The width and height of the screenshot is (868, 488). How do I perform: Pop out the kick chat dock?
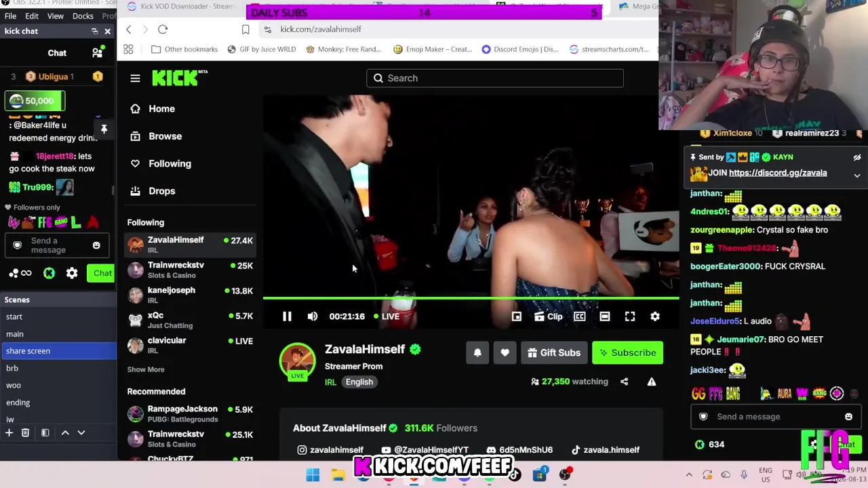[94, 31]
